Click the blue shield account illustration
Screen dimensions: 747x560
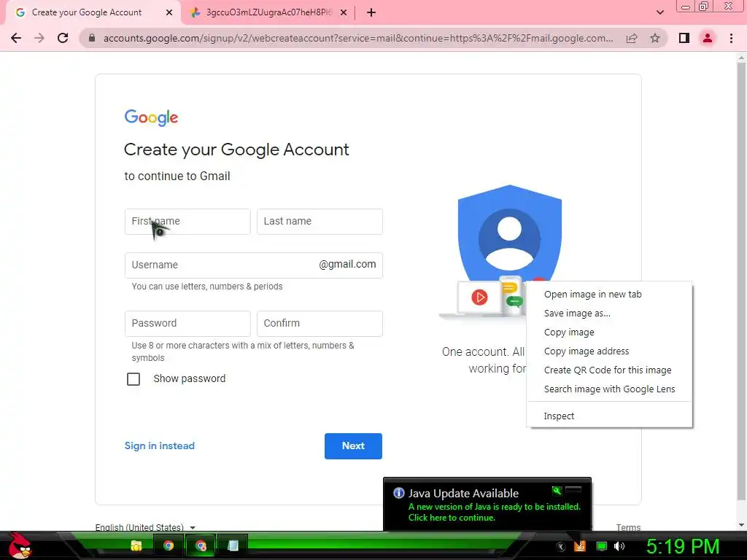(509, 233)
